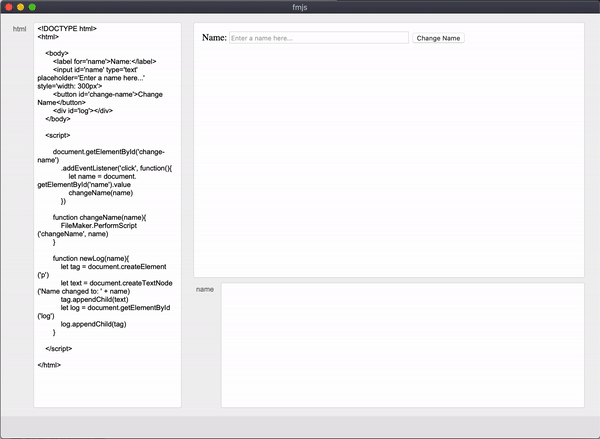The image size is (600, 439).
Task: Click the '</html>' closing tag line
Action: [x=49, y=365]
